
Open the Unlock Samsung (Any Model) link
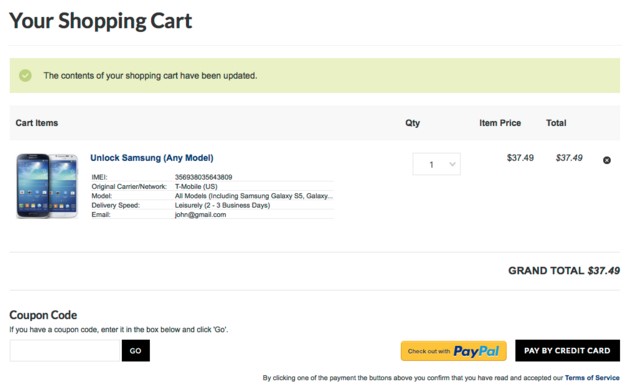click(152, 158)
